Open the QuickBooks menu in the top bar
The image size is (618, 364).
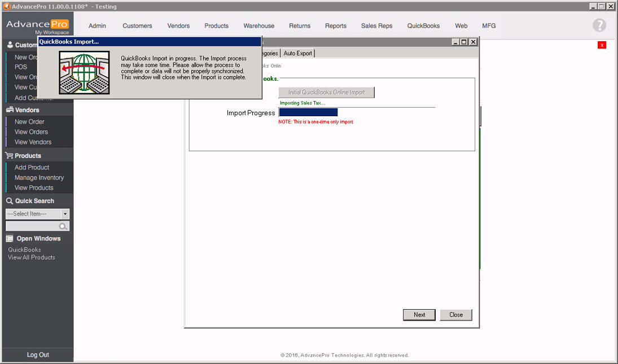tap(423, 25)
